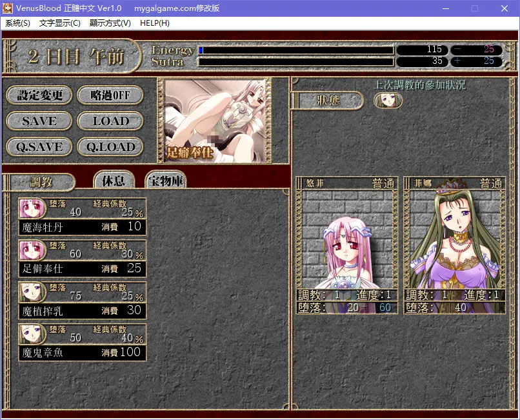
Task: Switch to the 宝物庫 tab
Action: [165, 181]
